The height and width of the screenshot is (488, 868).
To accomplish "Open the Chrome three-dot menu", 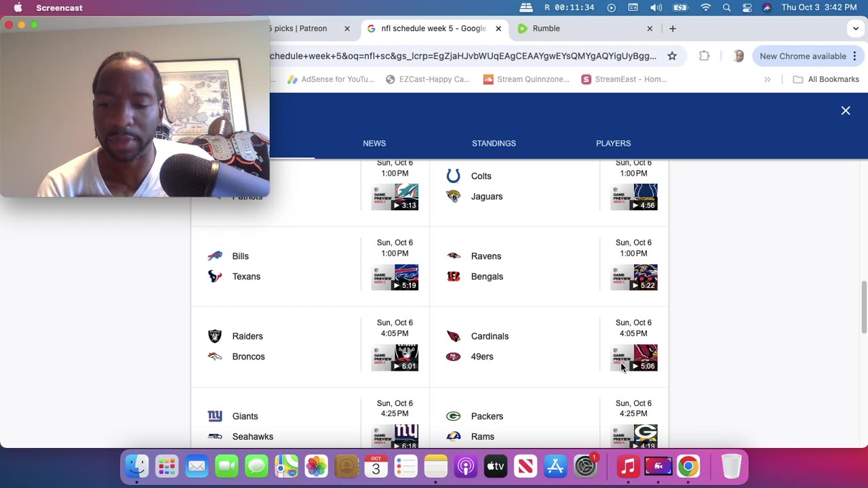I will 854,56.
